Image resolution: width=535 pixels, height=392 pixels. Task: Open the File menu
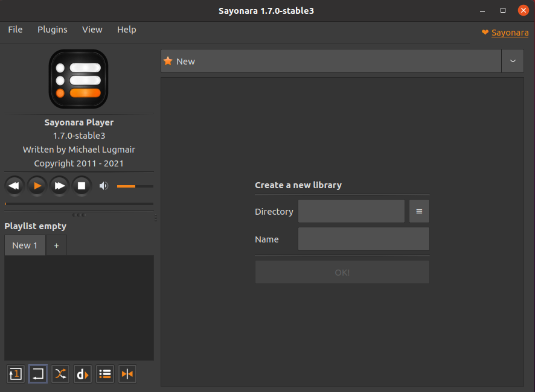(15, 30)
